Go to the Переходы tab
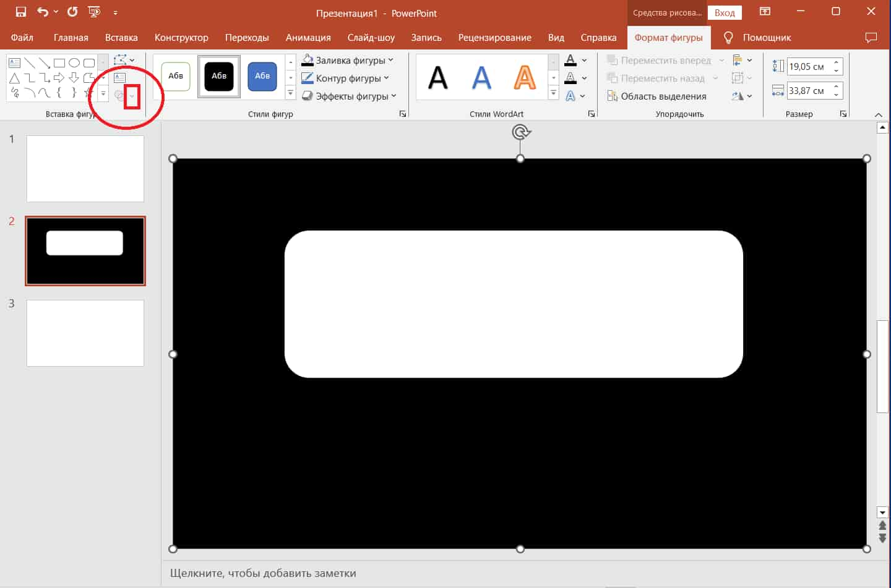This screenshot has height=588, width=891. coord(247,38)
